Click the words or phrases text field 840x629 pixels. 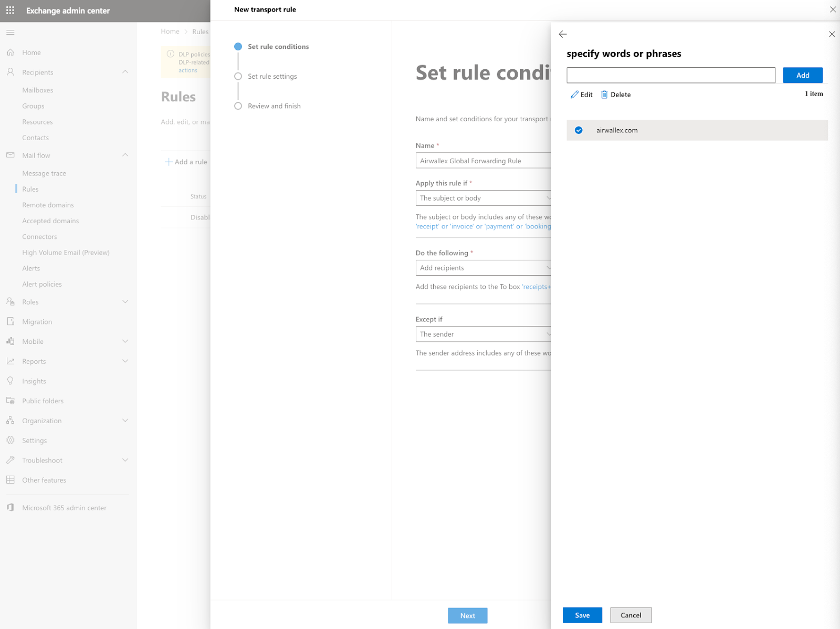point(670,75)
